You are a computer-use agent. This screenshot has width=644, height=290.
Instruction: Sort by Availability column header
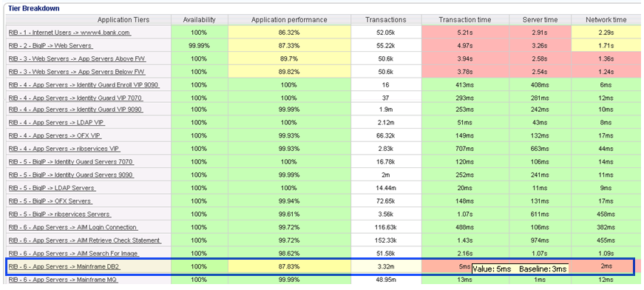(x=199, y=20)
